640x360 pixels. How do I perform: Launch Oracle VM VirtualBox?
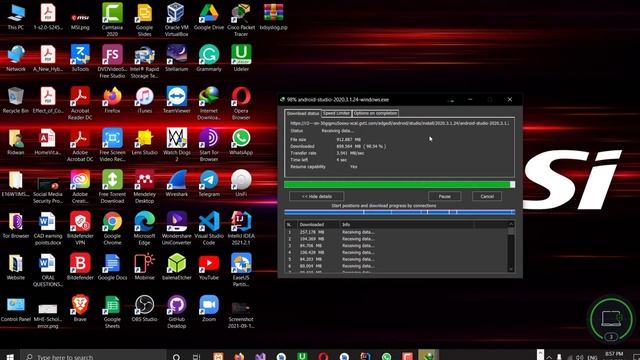pos(177,20)
